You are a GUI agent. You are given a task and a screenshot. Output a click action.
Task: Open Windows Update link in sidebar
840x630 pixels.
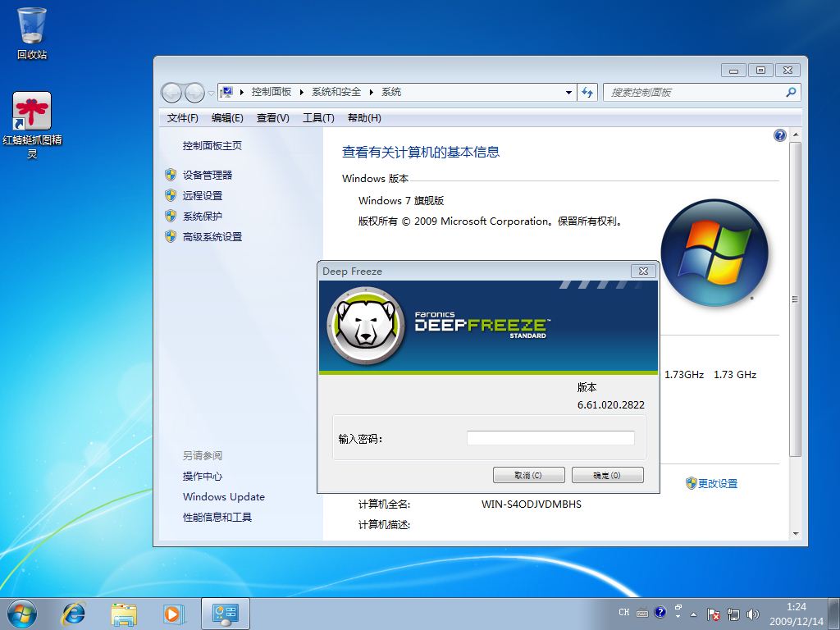coord(224,496)
